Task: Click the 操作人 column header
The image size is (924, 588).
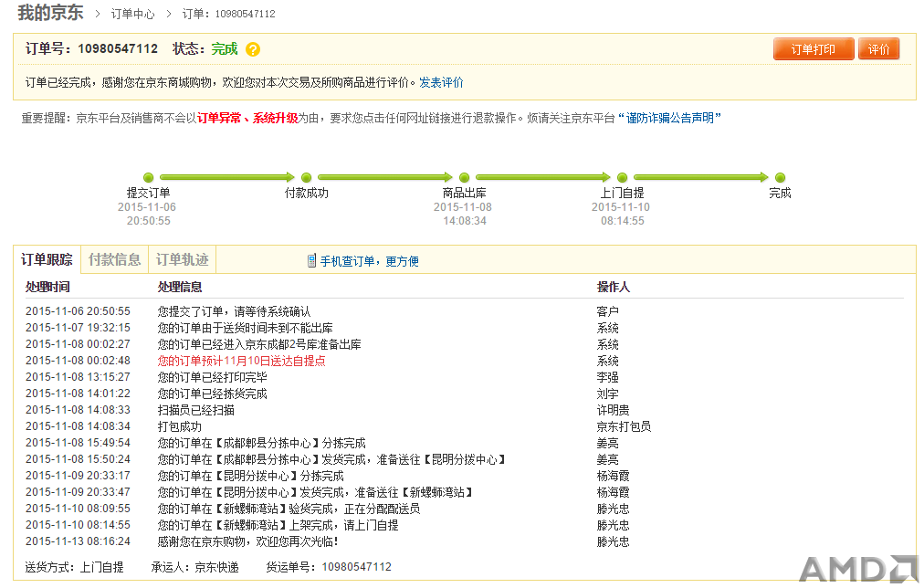Action: [x=614, y=287]
